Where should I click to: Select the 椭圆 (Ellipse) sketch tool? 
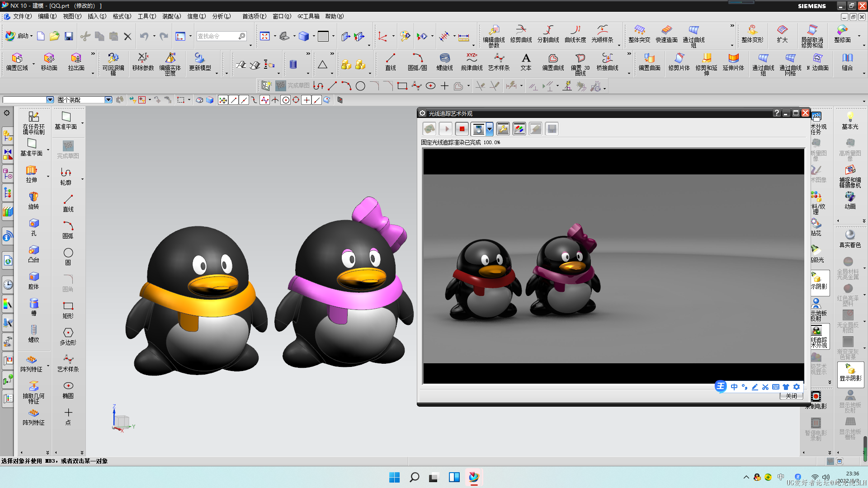coord(68,390)
